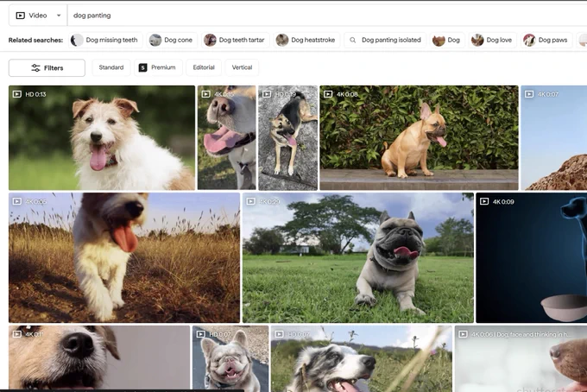This screenshot has height=392, width=587.
Task: Click the Dog chip thumbnail image
Action: [x=439, y=40]
